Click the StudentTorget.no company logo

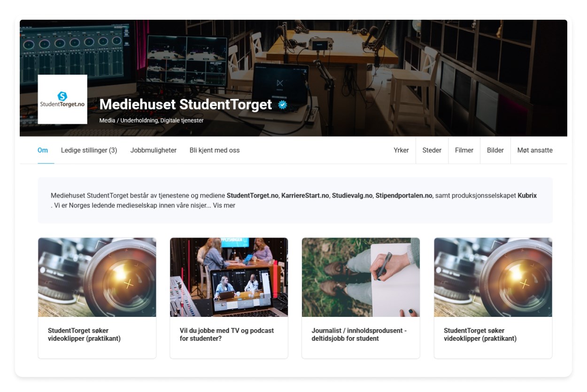pos(62,99)
